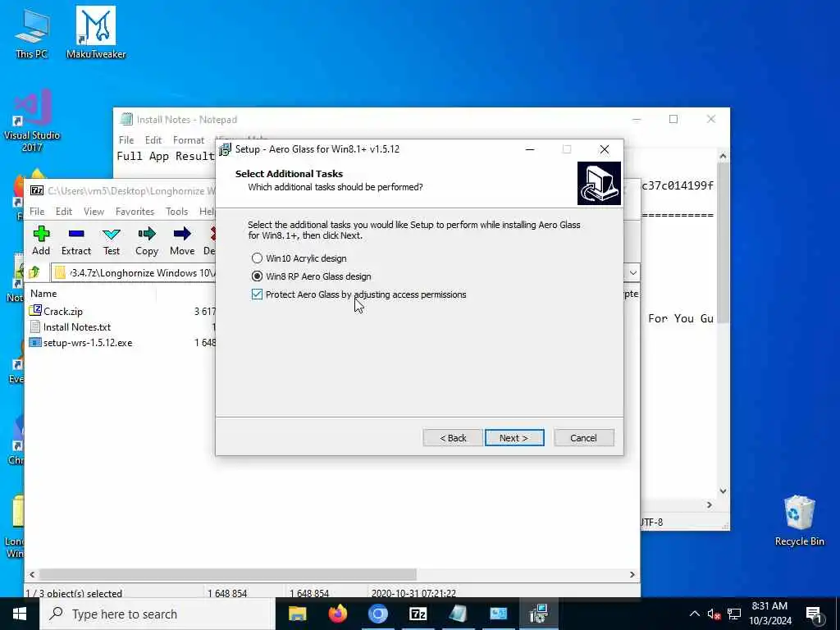Select setup-wrs-1.5.12.exe in 7-Zip list
Viewport: 840px width, 630px height.
tap(81, 343)
